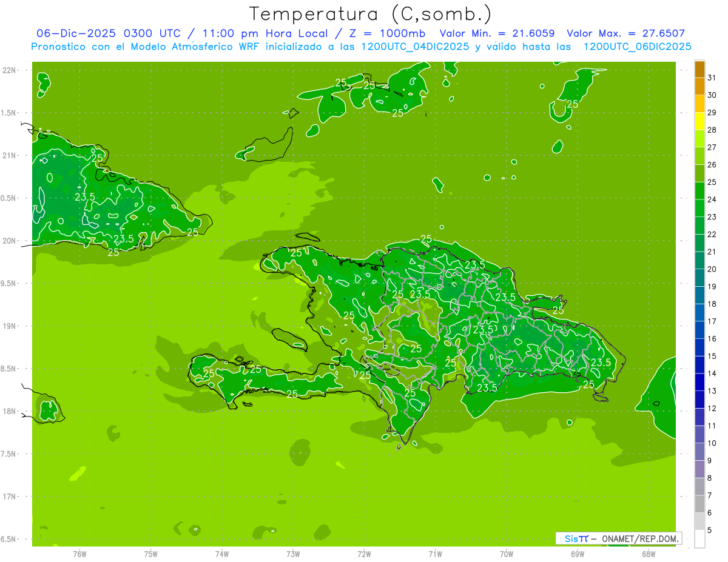Click the "0.5N" latitude axis label

pos(9,198)
